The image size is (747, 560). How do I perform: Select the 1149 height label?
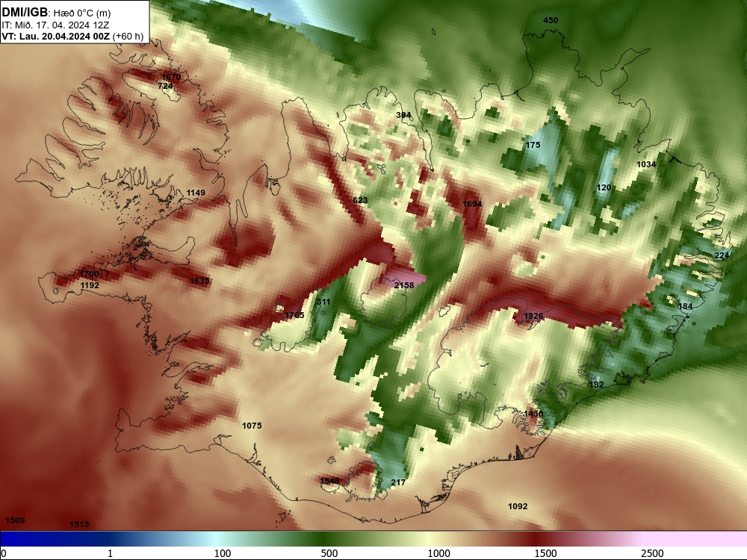(195, 193)
